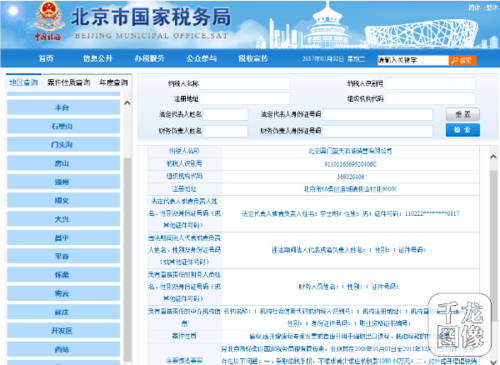Image resolution: width=500 pixels, height=365 pixels.
Task: Click the 注册地址 input field
Action: 245,99
